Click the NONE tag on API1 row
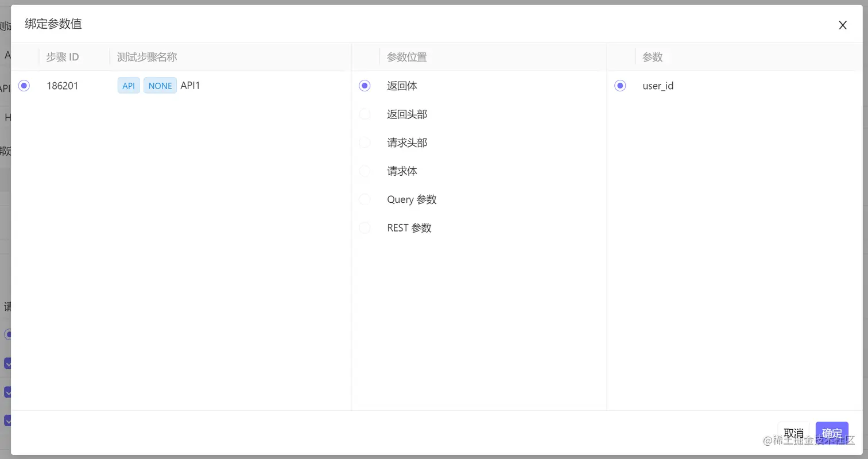The width and height of the screenshot is (868, 459). click(x=160, y=86)
